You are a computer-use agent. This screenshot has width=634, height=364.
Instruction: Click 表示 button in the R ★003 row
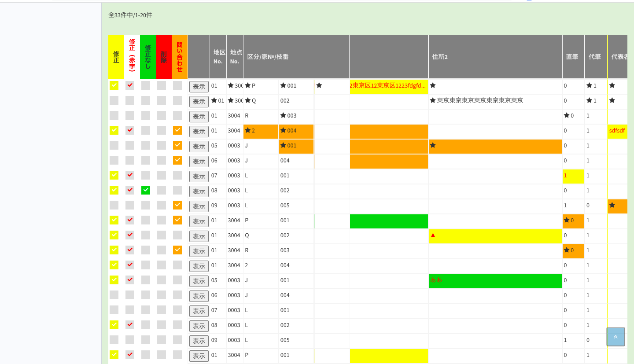tap(199, 117)
